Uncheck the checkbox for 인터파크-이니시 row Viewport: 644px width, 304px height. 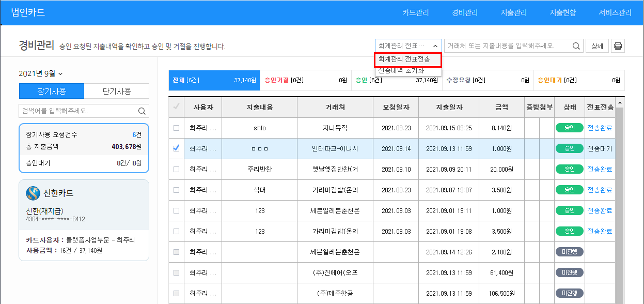point(176,148)
